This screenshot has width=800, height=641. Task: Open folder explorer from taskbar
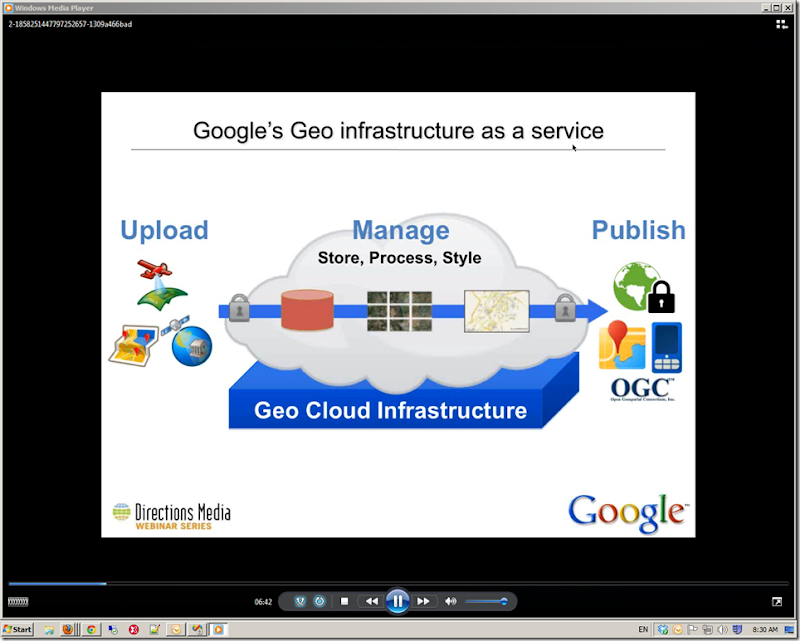[49, 630]
